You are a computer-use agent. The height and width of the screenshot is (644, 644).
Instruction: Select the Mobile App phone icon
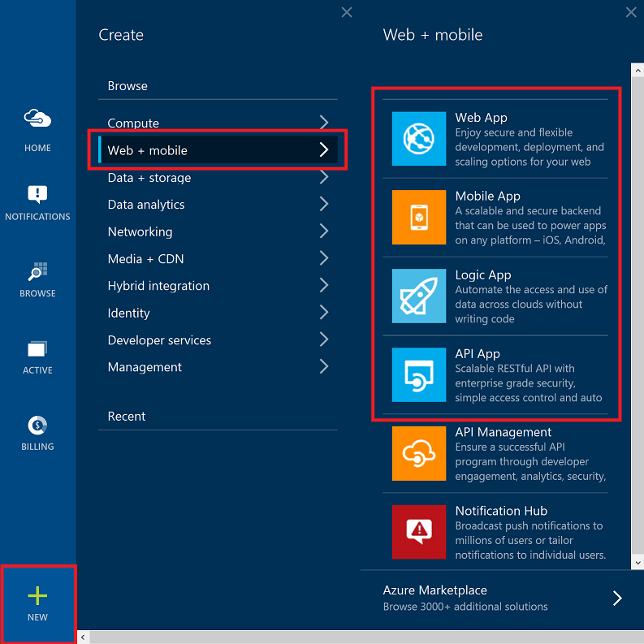(419, 217)
